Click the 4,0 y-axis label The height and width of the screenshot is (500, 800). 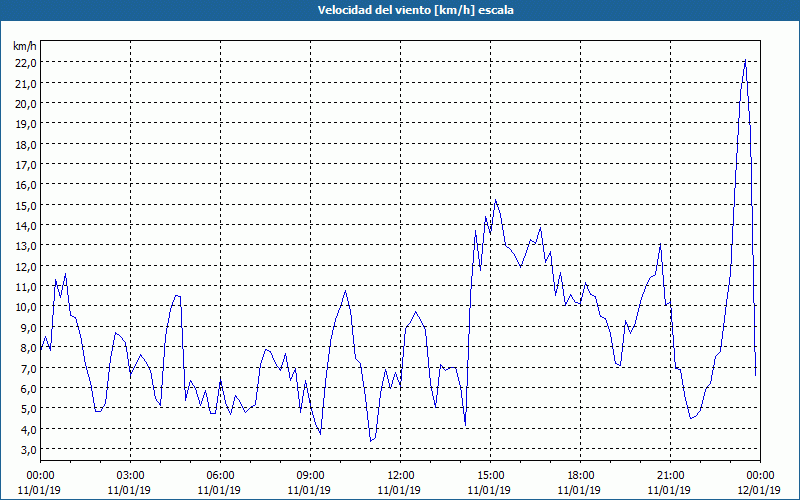pos(29,430)
